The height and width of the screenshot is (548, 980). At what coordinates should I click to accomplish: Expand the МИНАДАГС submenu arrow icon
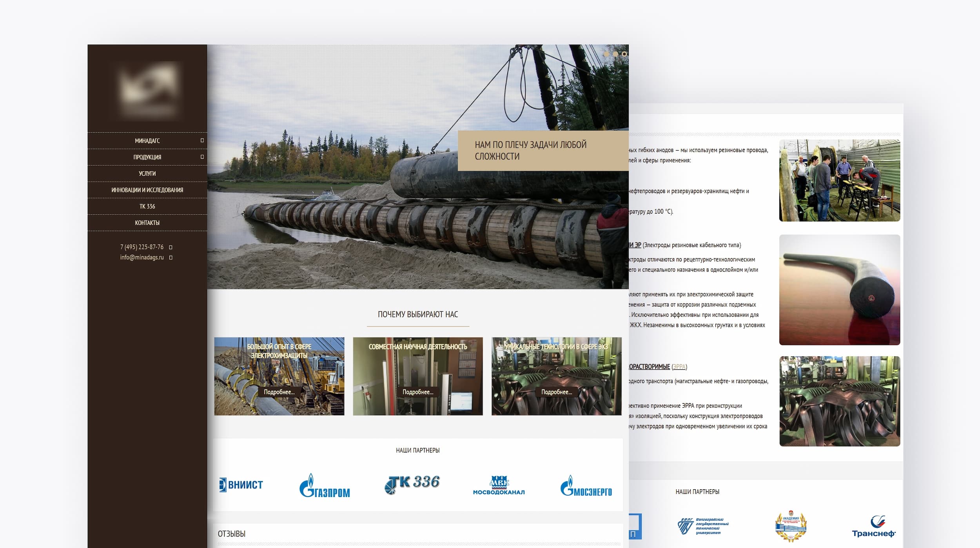pos(202,140)
